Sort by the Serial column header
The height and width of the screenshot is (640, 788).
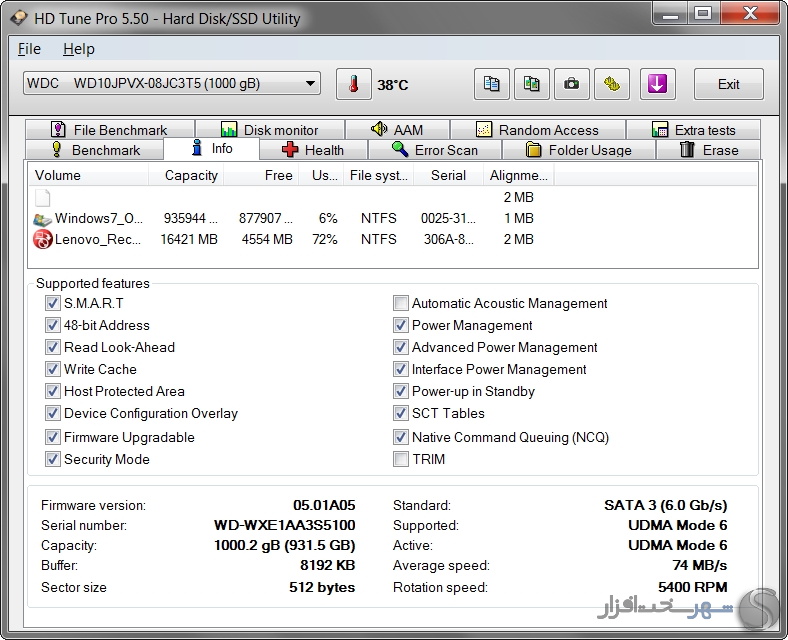coord(448,175)
